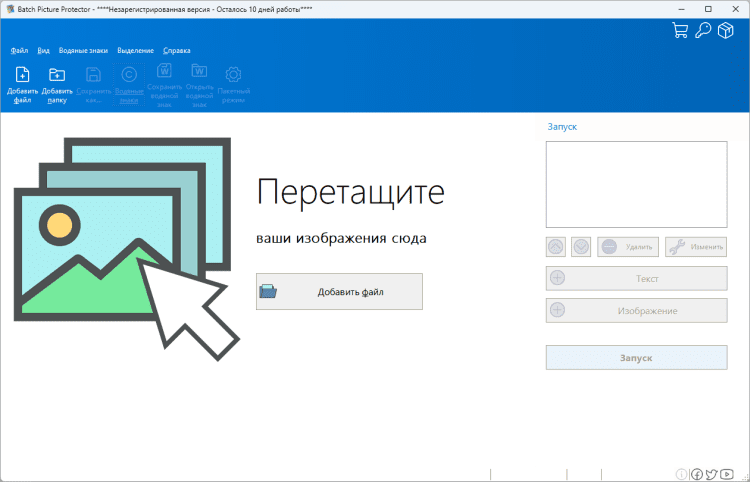Open the Справка menu

click(x=176, y=50)
